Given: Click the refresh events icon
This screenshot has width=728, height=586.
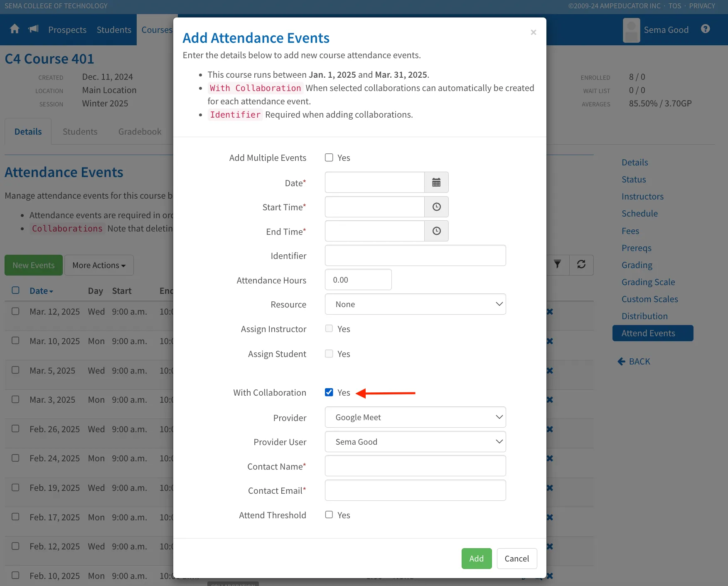Looking at the screenshot, I should [x=581, y=265].
